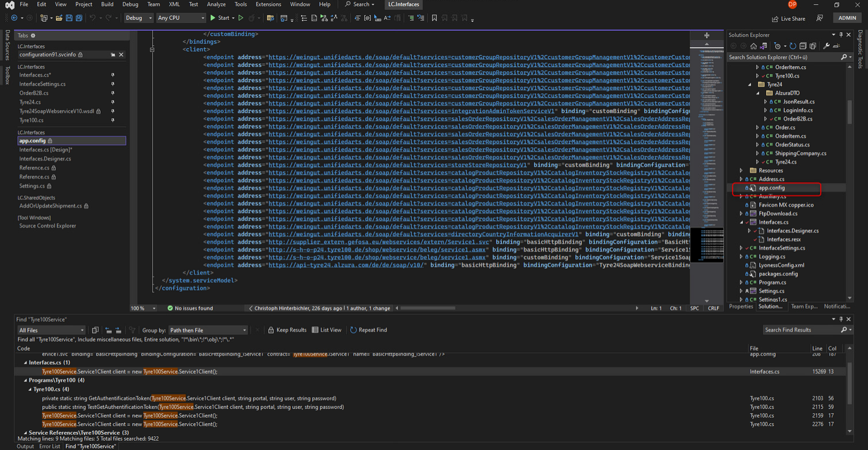Toggle Keep Results in Find panel
The width and height of the screenshot is (868, 450).
pos(287,330)
